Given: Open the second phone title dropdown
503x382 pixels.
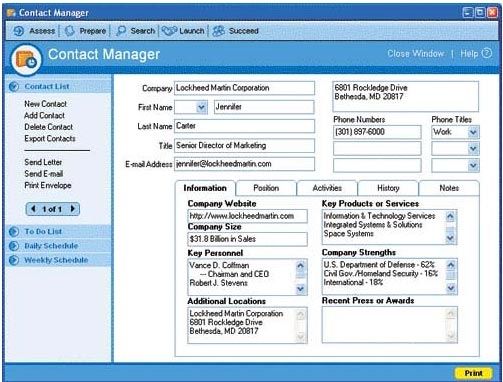Looking at the screenshot, I should tap(473, 149).
